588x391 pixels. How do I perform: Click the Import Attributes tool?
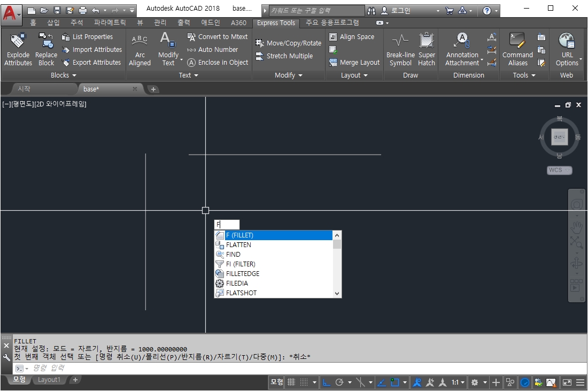(x=92, y=50)
